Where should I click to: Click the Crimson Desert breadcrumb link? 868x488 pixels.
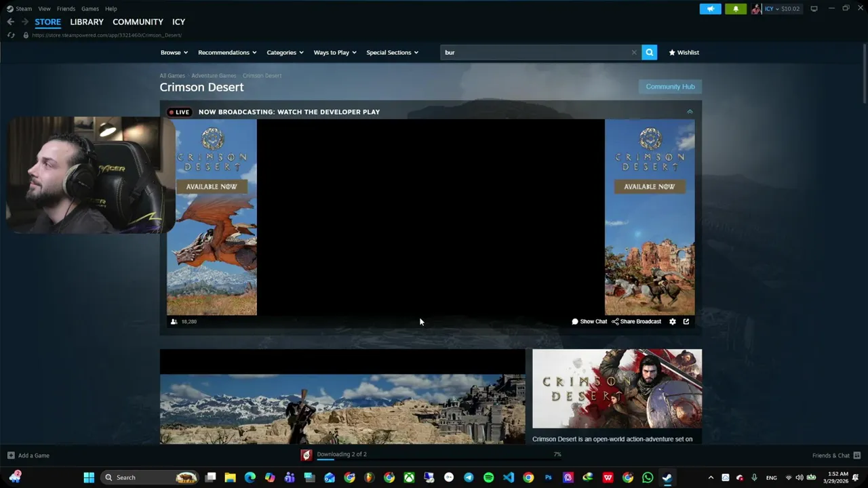262,75
